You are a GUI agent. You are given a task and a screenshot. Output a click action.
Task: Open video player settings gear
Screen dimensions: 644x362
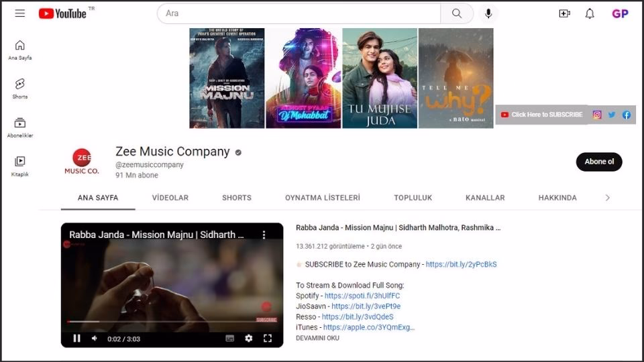[x=248, y=339]
